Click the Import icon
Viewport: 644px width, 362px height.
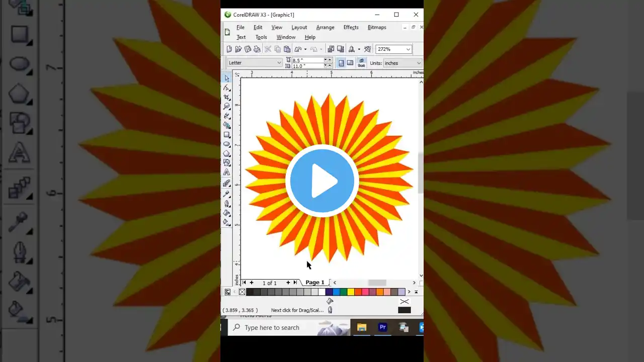(x=331, y=49)
